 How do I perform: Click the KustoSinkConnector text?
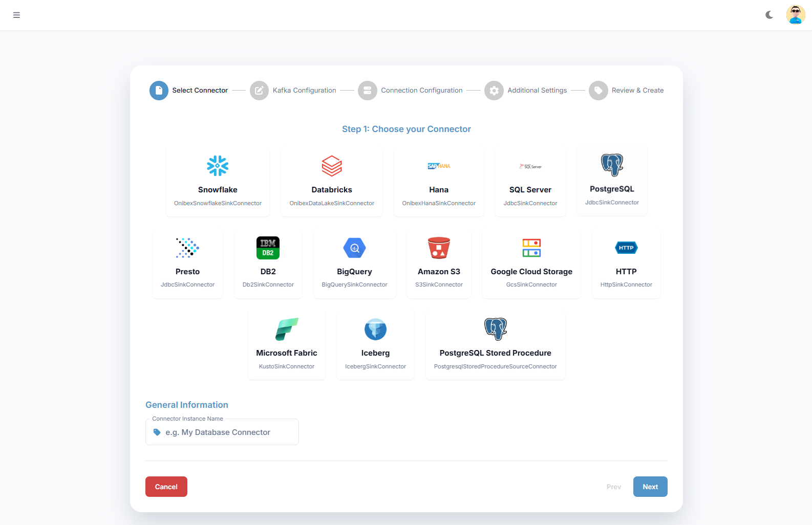point(287,366)
